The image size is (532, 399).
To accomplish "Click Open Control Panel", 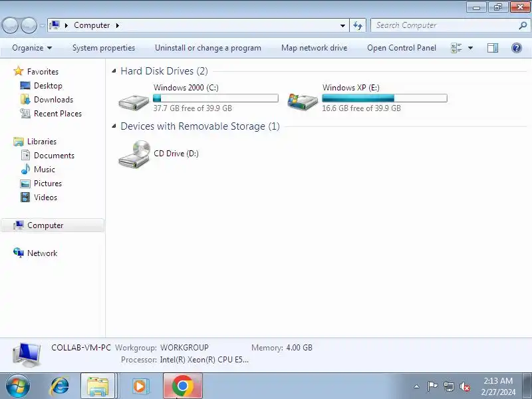I will [402, 48].
